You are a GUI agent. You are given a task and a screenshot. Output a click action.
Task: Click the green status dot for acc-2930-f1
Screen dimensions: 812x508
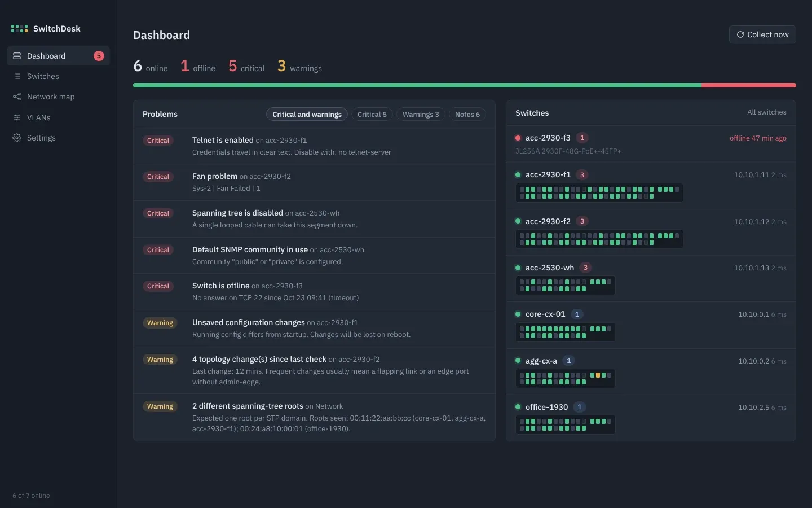[518, 175]
